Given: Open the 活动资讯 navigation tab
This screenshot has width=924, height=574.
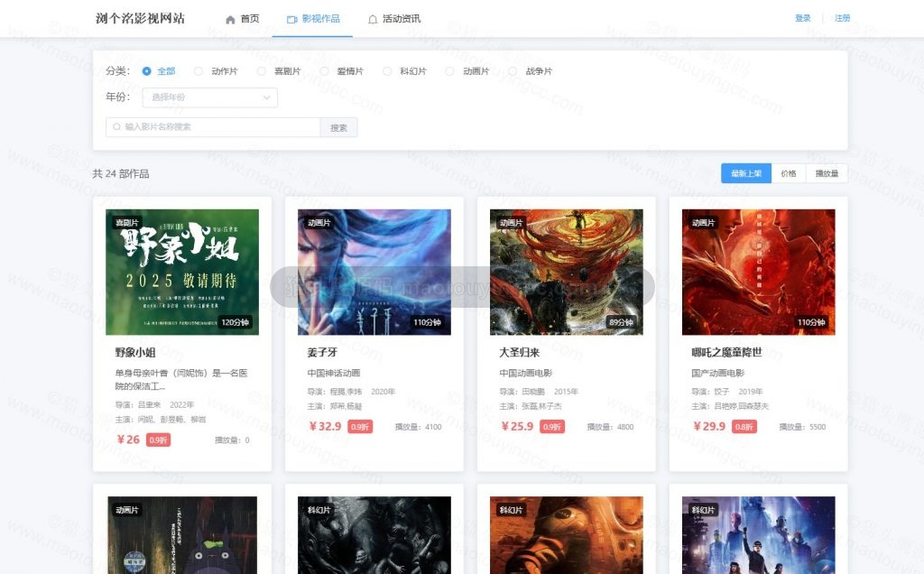Looking at the screenshot, I should click(x=394, y=19).
